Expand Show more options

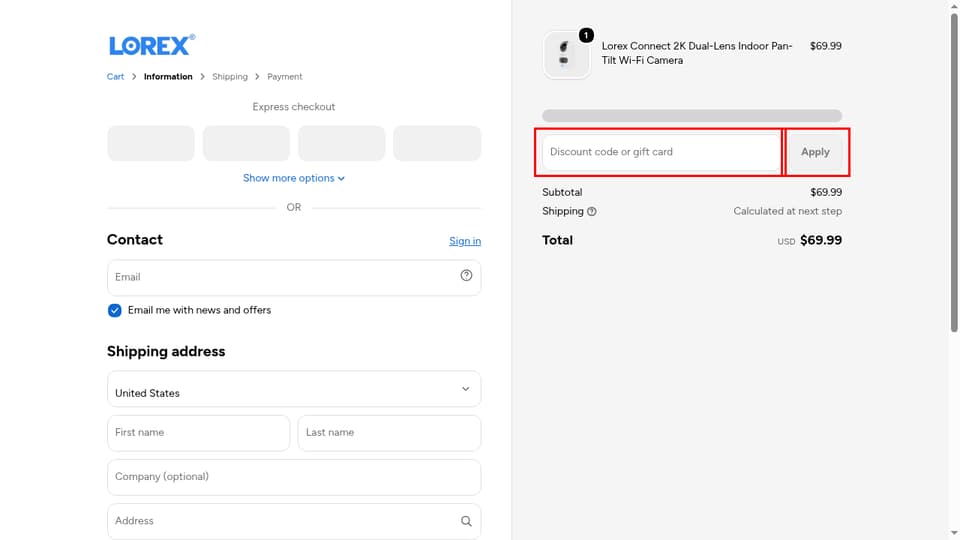click(x=294, y=178)
